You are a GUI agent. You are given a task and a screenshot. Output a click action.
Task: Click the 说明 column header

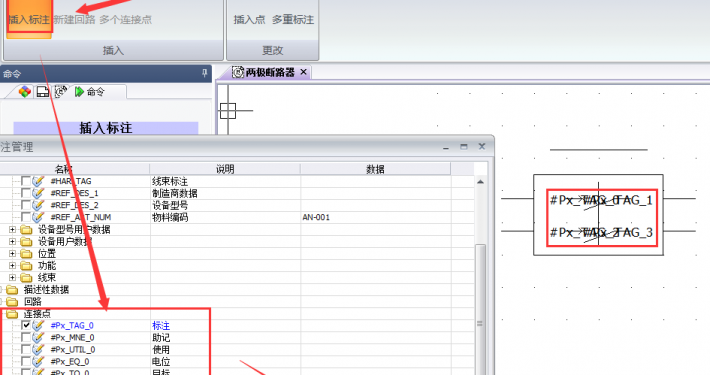(225, 169)
